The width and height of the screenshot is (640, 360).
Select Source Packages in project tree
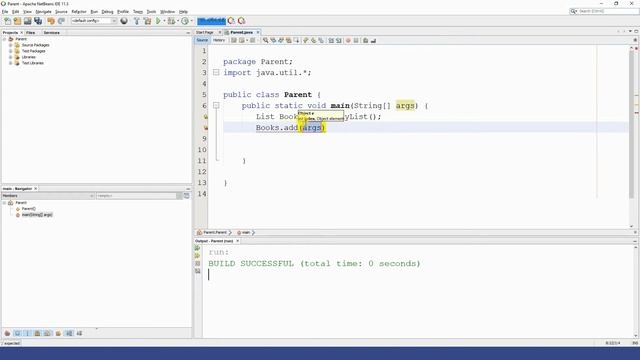[36, 45]
